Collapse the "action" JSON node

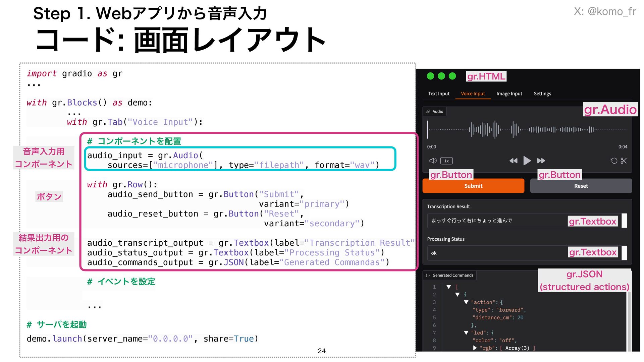466,302
